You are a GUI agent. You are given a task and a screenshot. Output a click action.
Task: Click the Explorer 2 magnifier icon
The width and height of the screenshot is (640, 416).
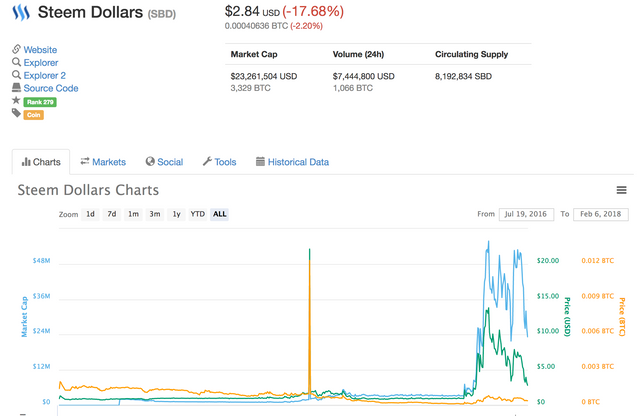pos(16,75)
